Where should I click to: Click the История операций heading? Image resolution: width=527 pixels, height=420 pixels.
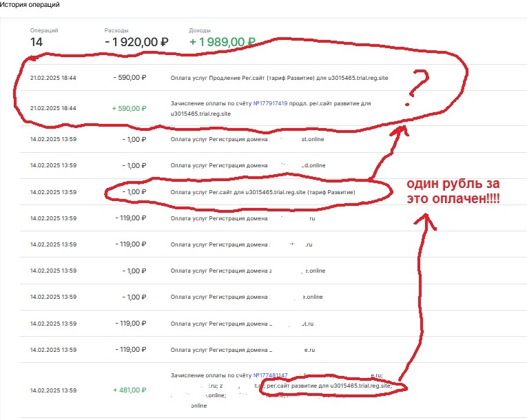[x=30, y=5]
